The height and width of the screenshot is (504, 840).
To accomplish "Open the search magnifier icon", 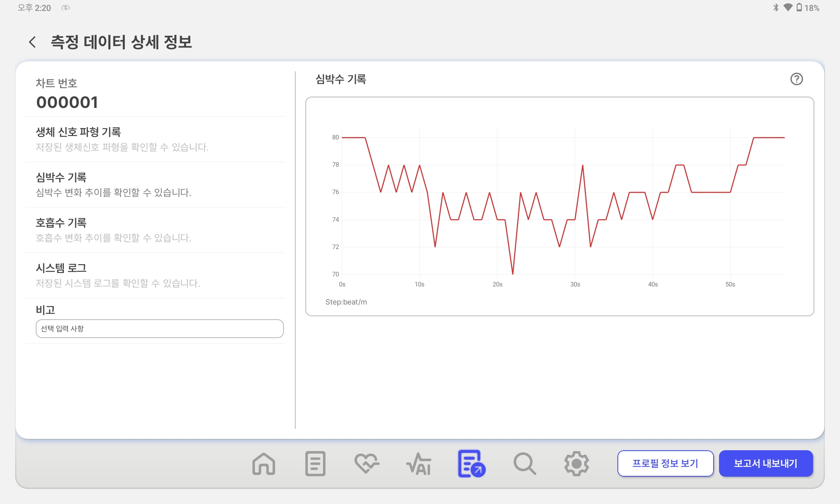I will 525,464.
